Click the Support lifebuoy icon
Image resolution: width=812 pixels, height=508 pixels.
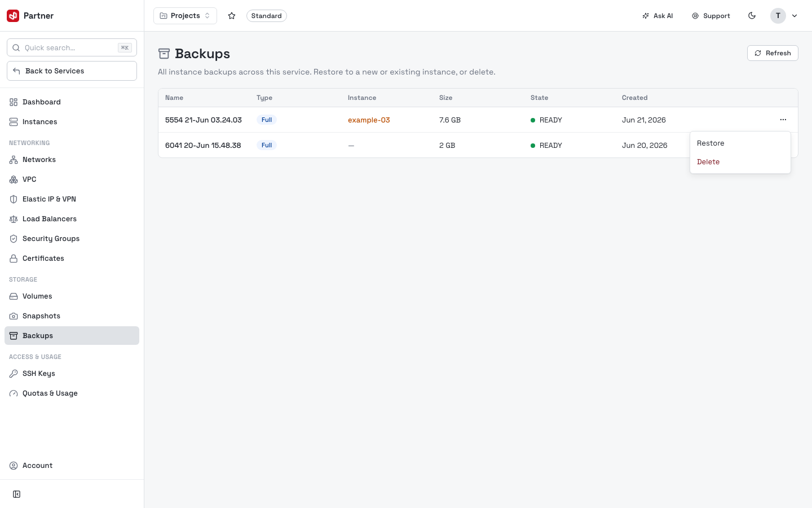[695, 16]
